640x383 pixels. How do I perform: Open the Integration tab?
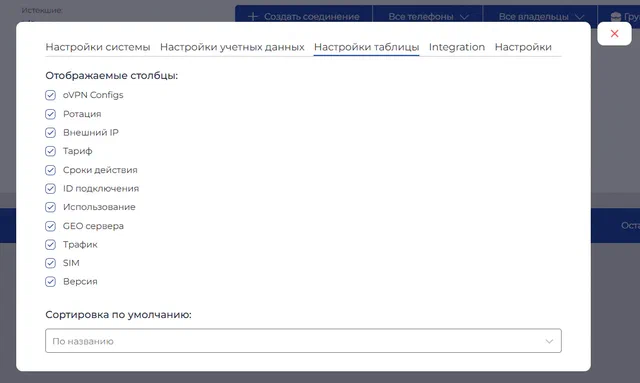click(x=457, y=47)
